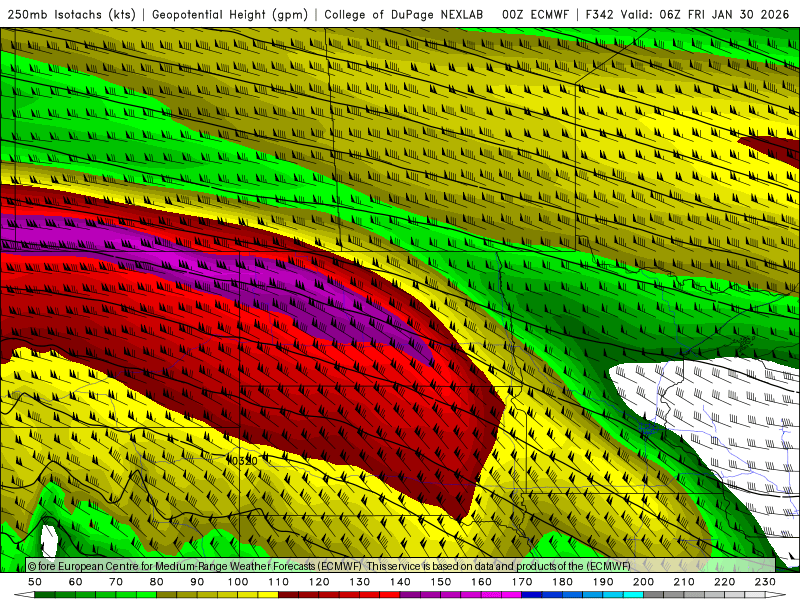Click the bright red swatch left of 140
This screenshot has height=600, width=800.
(390, 595)
